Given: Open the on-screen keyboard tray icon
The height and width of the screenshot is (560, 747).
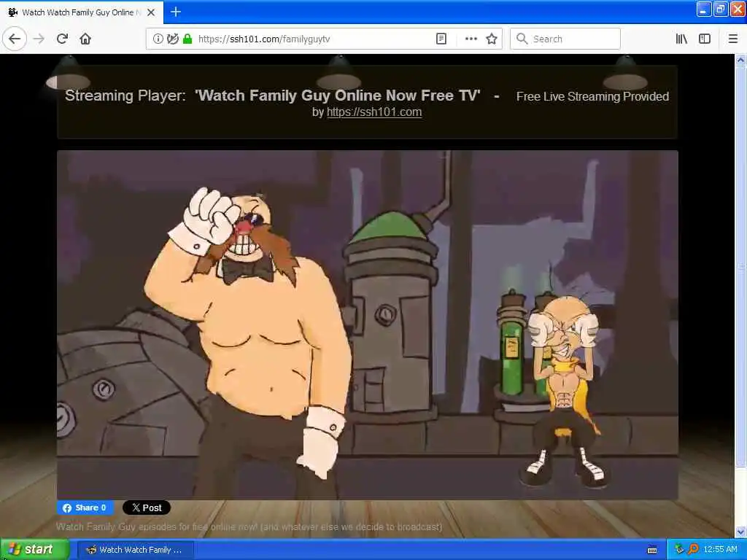Looking at the screenshot, I should click(x=652, y=550).
